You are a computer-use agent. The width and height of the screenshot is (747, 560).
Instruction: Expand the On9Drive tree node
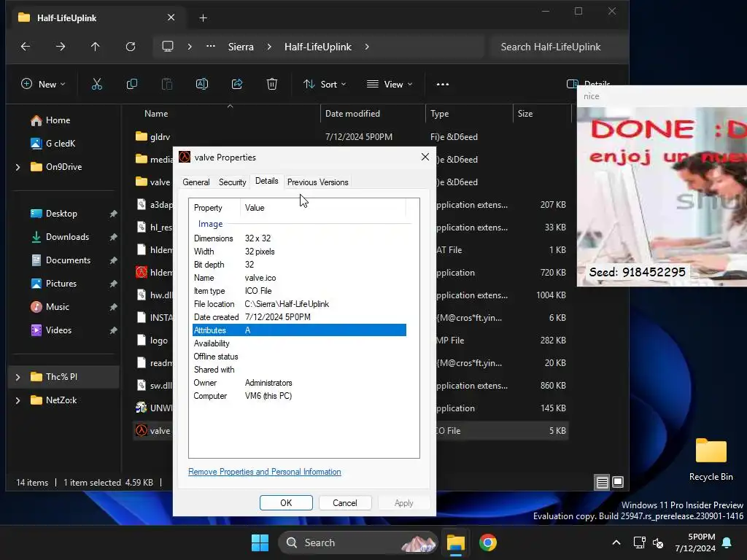18,167
